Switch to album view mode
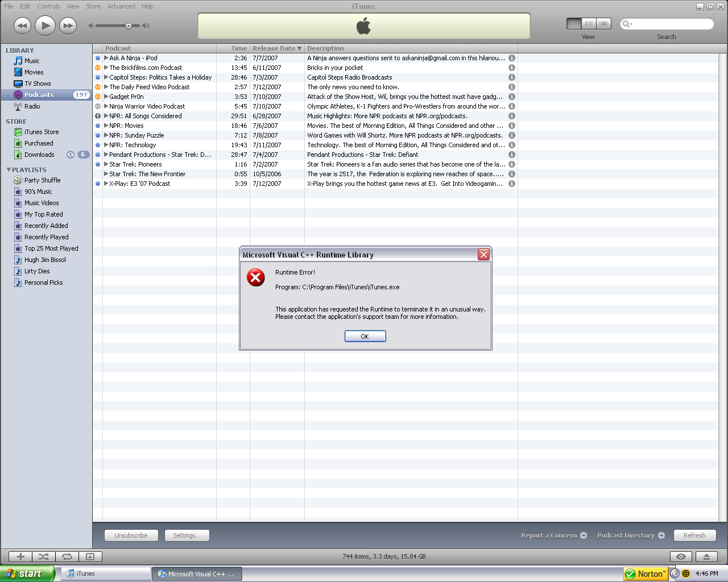The height and width of the screenshot is (582, 728). tap(589, 23)
